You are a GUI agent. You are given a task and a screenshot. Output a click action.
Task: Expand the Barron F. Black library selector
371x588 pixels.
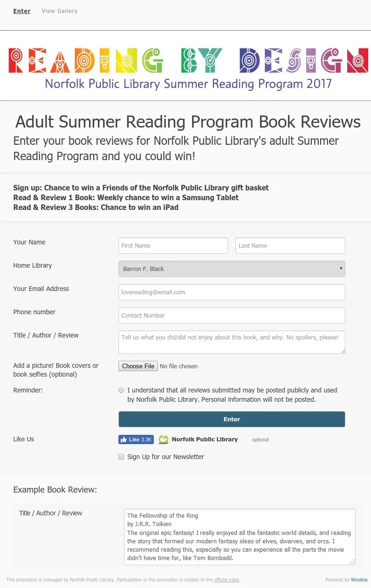pos(232,269)
